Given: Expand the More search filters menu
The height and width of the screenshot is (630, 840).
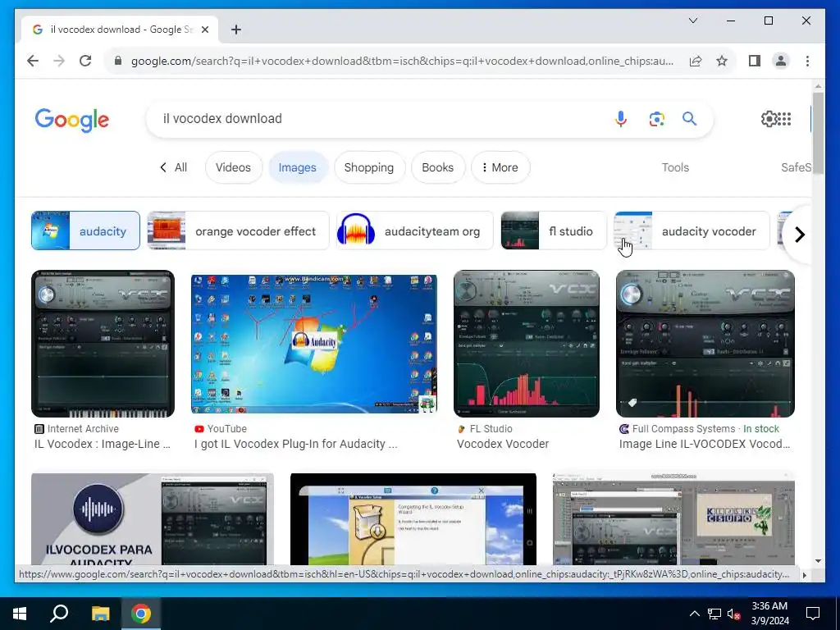Looking at the screenshot, I should (x=500, y=167).
